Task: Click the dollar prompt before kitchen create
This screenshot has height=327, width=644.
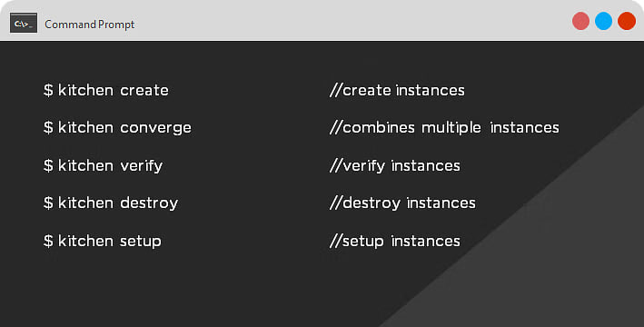Action: [48, 90]
